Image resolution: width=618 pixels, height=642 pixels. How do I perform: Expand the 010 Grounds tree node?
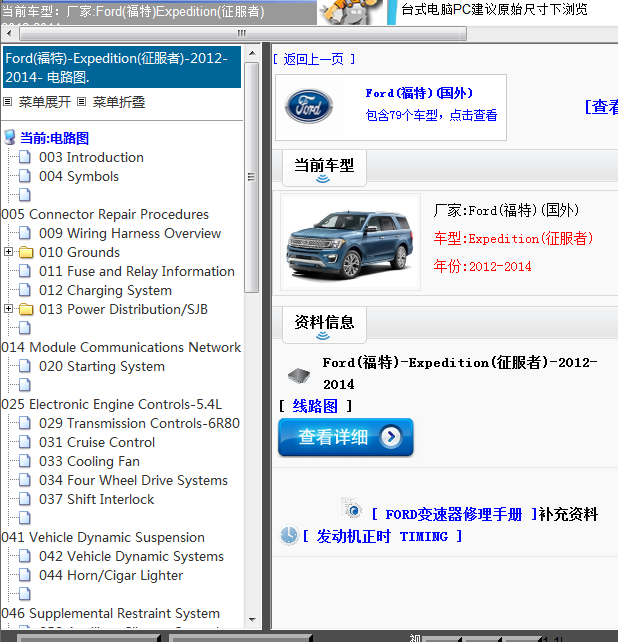tap(8, 251)
